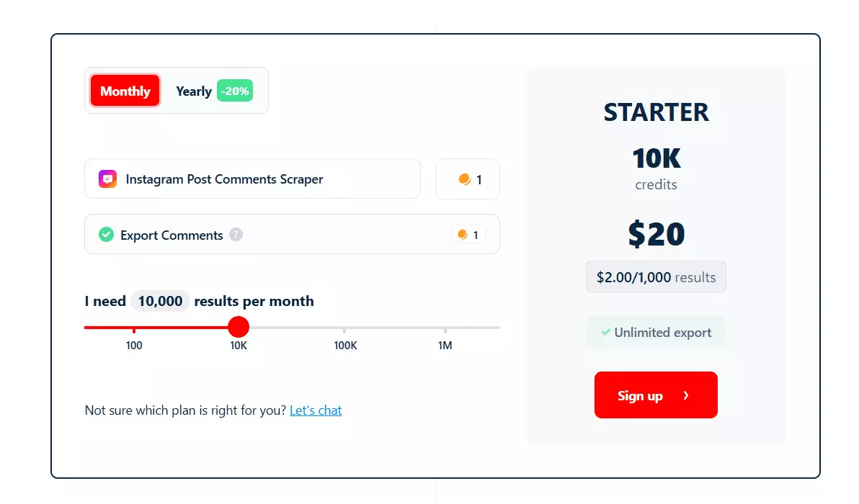
Task: Click the green Export Comments checkmark icon
Action: (107, 235)
